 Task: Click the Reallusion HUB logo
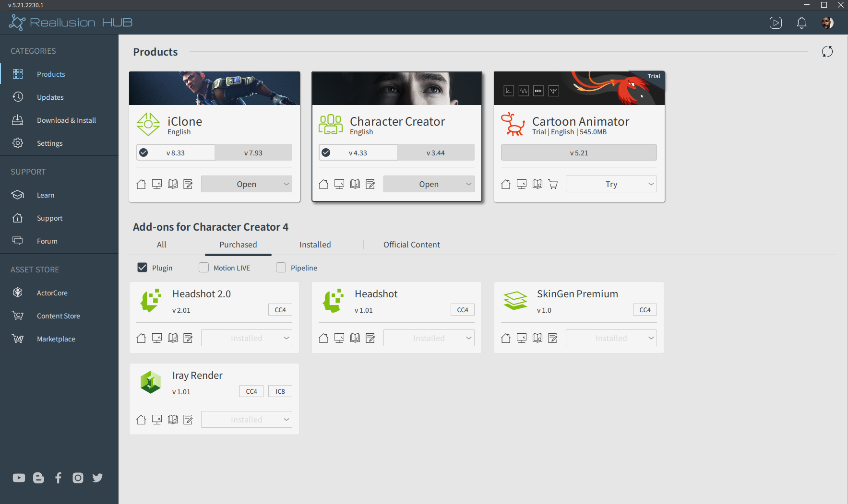click(x=71, y=23)
